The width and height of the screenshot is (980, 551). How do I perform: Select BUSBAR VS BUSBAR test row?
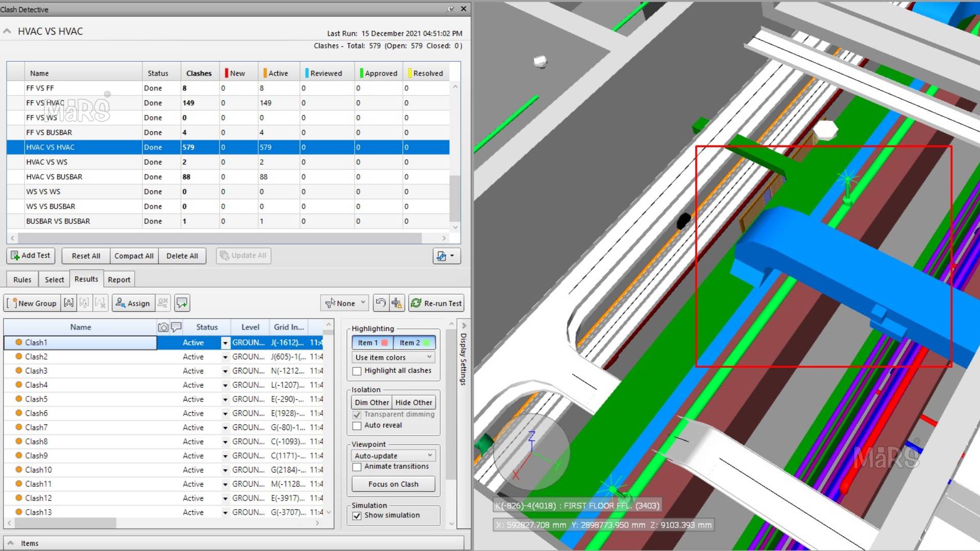(228, 221)
